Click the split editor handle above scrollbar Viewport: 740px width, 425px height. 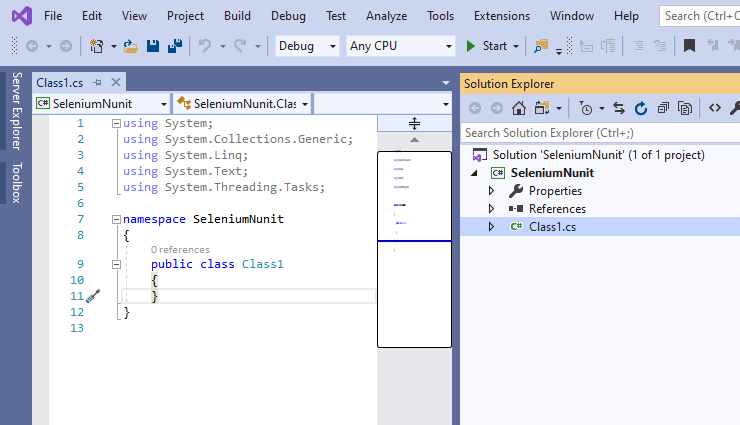tap(414, 123)
